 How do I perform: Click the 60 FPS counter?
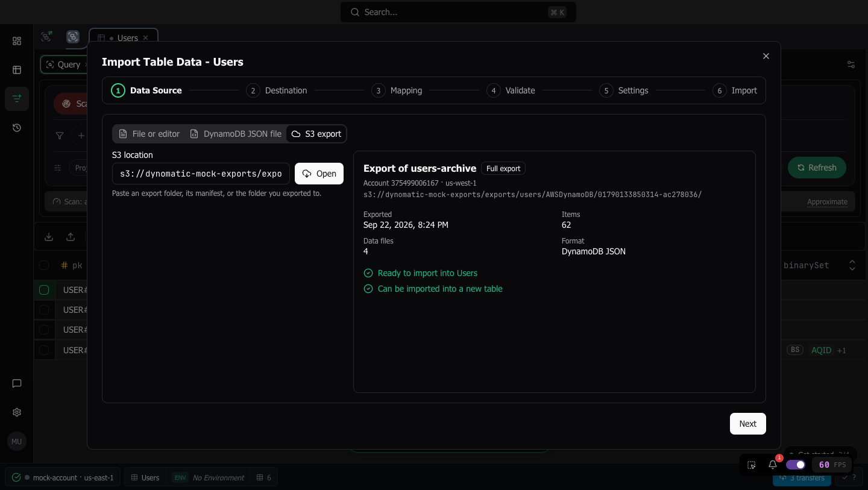832,465
